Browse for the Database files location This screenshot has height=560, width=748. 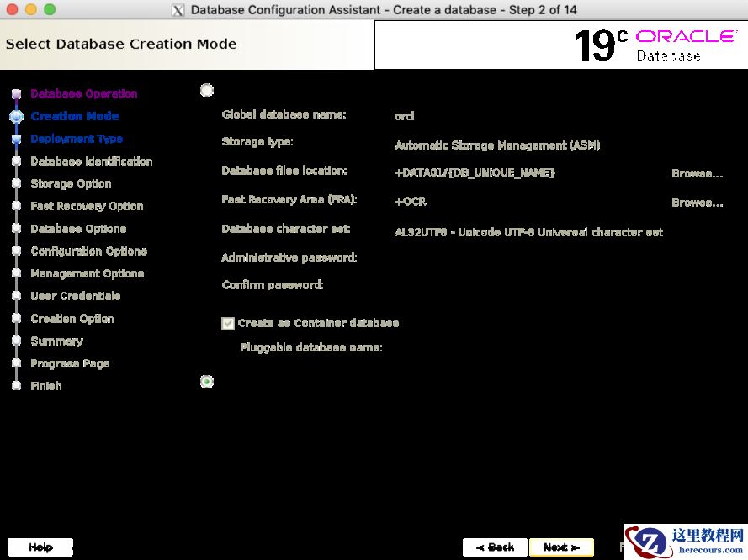[697, 173]
